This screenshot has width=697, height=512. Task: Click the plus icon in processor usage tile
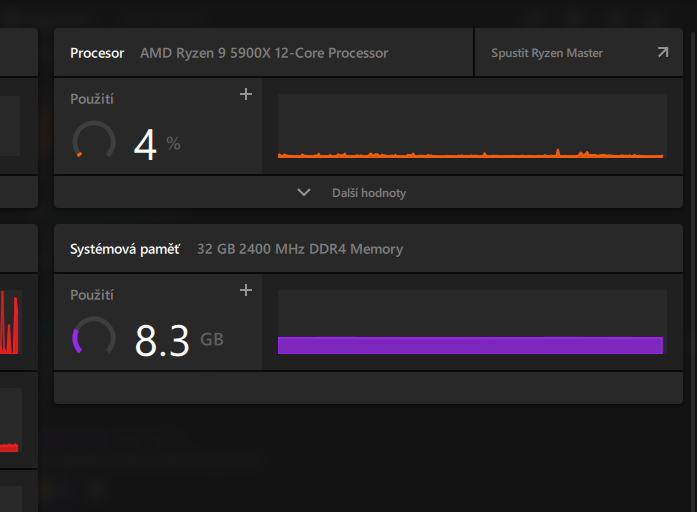click(246, 95)
